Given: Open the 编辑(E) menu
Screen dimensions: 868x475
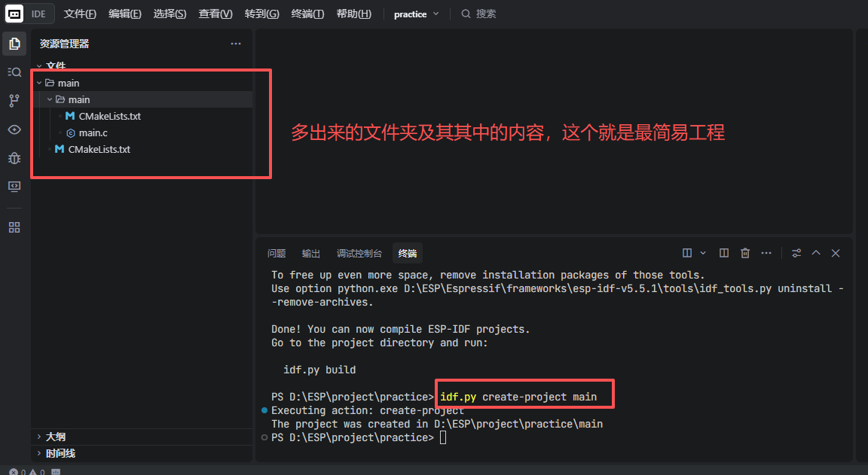Looking at the screenshot, I should tap(124, 14).
